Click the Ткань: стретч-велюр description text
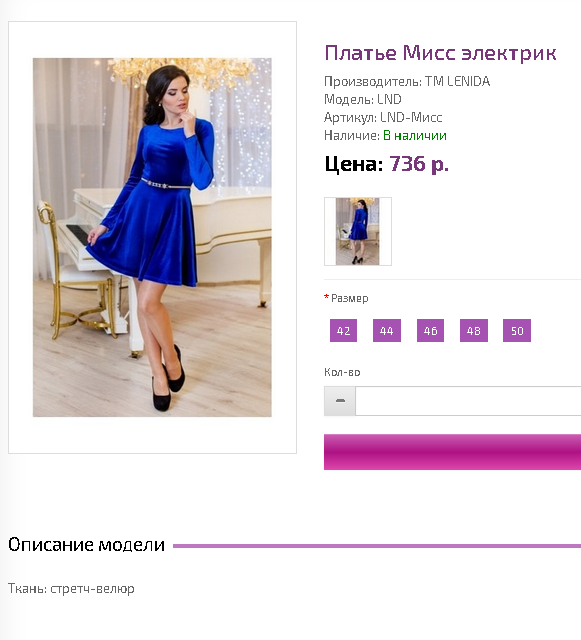581x640 pixels. tap(71, 589)
